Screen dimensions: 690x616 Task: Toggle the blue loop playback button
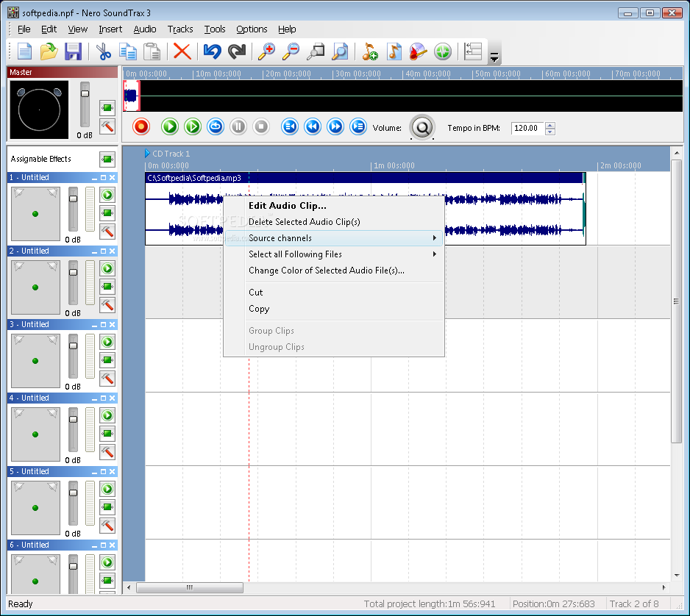tap(216, 126)
